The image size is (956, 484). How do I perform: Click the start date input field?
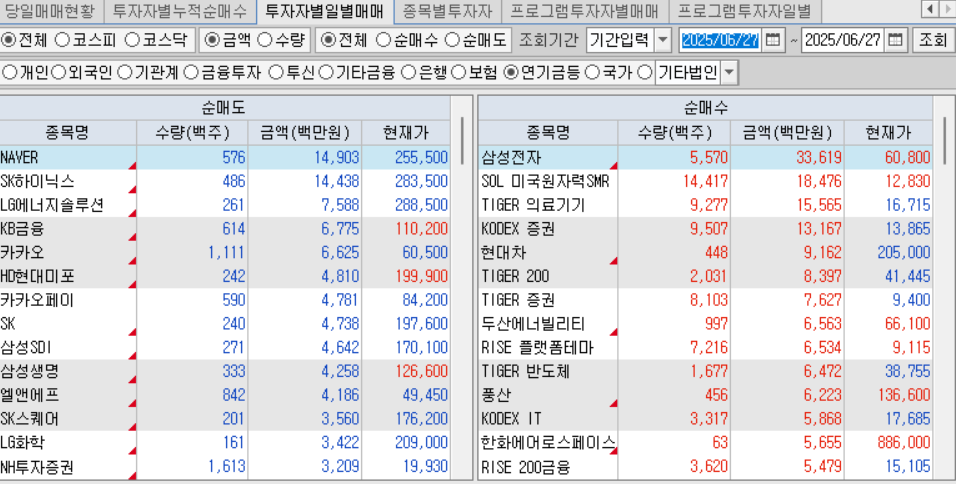(x=721, y=40)
